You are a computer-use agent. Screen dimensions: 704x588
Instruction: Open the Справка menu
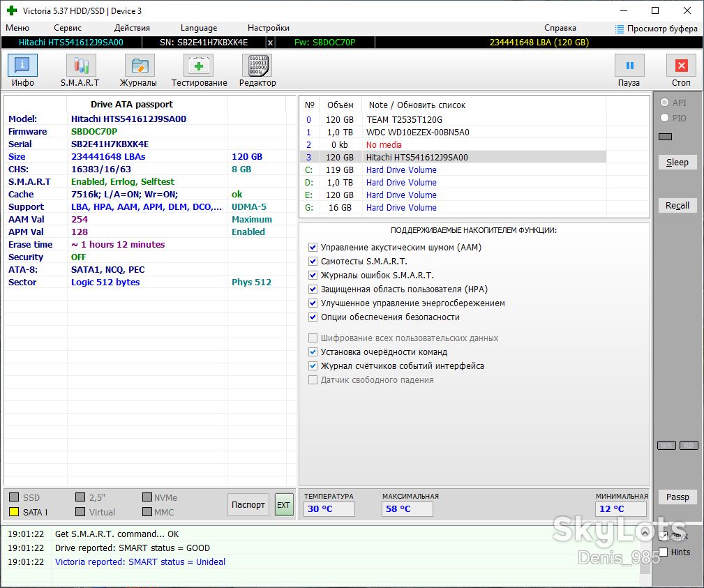(560, 28)
